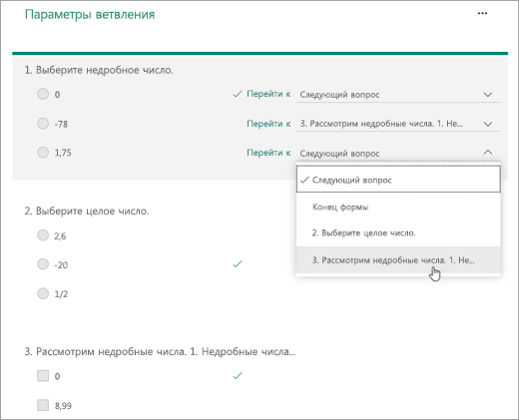Viewport: 519px width, 420px height.
Task: Click chevron down arrow beside answer 0 row
Action: coord(488,95)
